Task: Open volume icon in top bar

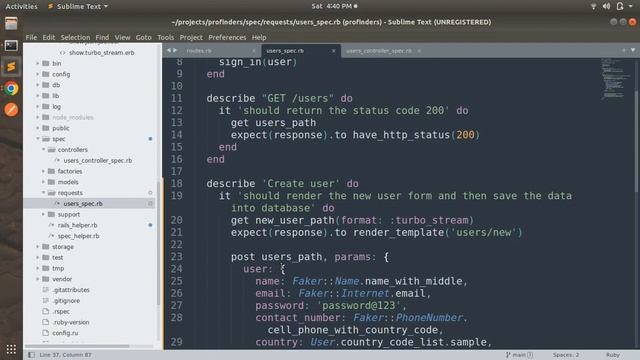Action: 607,6
